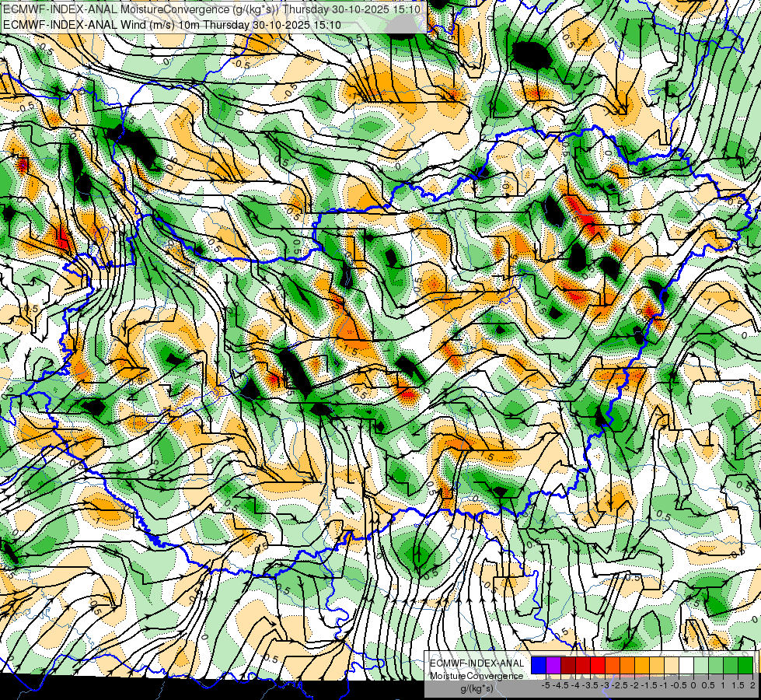Click the -0.5 tick label on the legend scale
Viewport: 761px width, 700px height.
(x=679, y=685)
